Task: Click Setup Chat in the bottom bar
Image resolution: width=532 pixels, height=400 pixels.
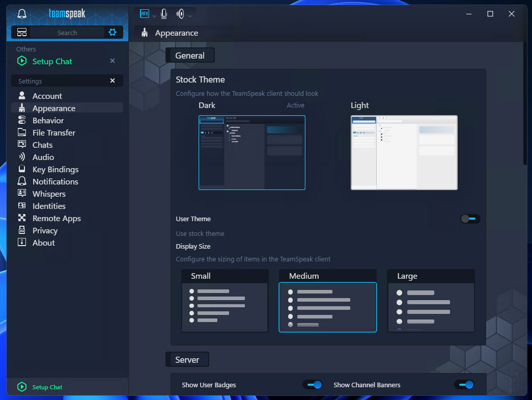Action: 47,387
